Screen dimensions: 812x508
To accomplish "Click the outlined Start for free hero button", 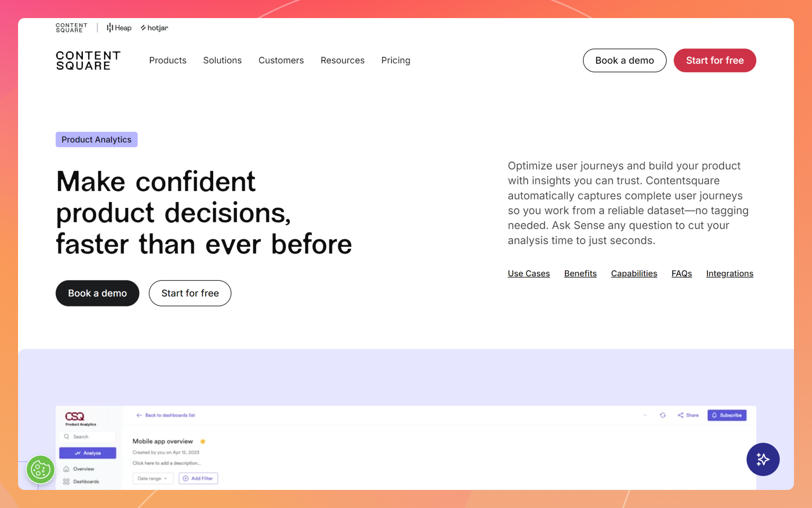I will [x=190, y=293].
